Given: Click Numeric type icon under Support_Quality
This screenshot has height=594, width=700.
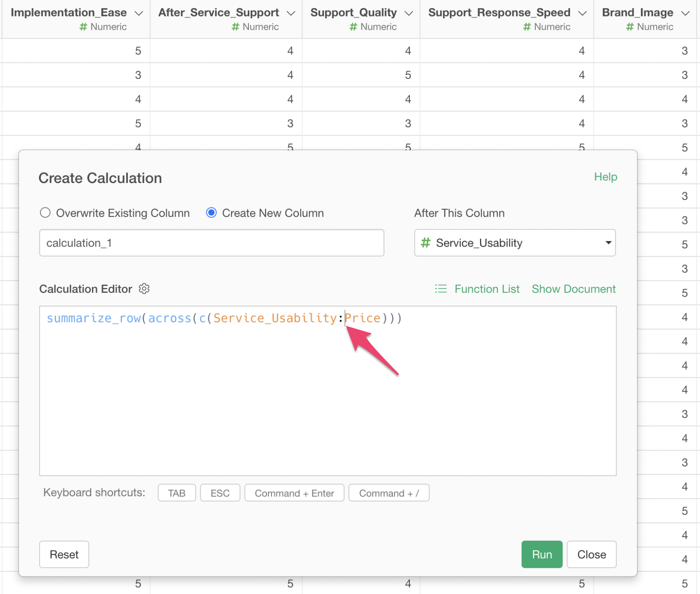Looking at the screenshot, I should click(353, 27).
